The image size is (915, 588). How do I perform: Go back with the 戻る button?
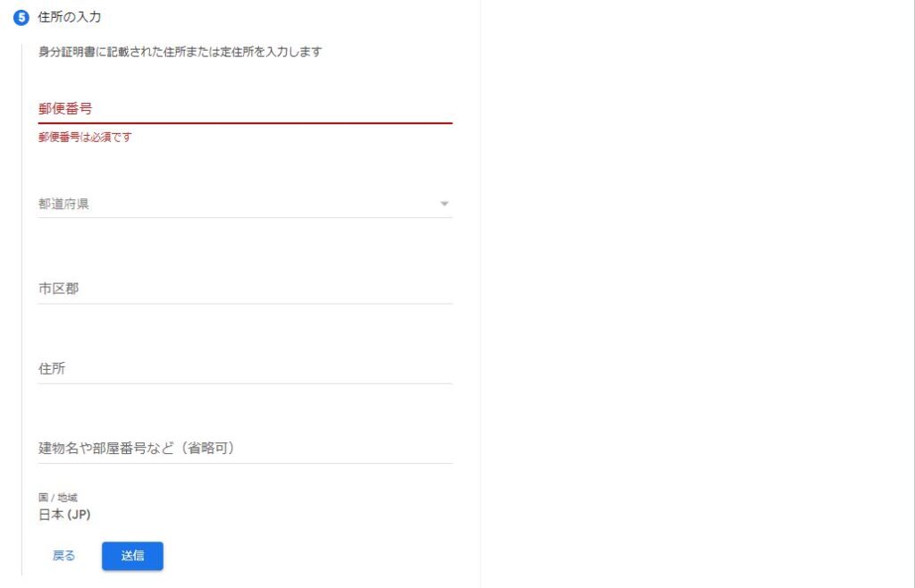click(x=63, y=556)
